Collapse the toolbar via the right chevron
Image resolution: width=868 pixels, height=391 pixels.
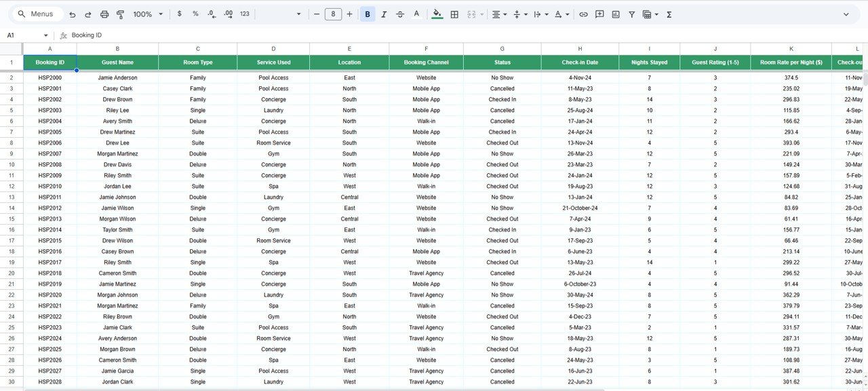847,14
